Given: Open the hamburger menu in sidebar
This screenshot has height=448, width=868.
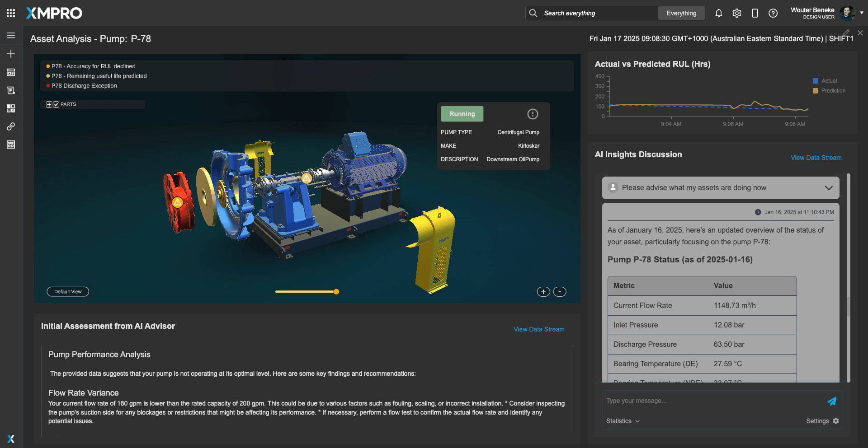Looking at the screenshot, I should coord(11,35).
